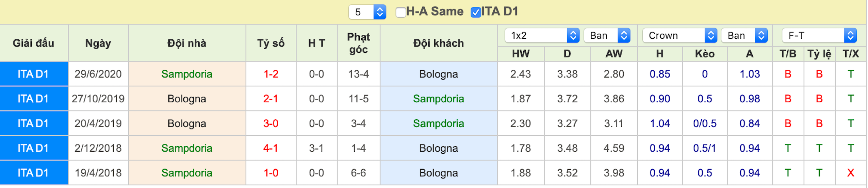This screenshot has width=868, height=188.
Task: Select ITA D1 league cell in first row
Action: pyautogui.click(x=34, y=74)
